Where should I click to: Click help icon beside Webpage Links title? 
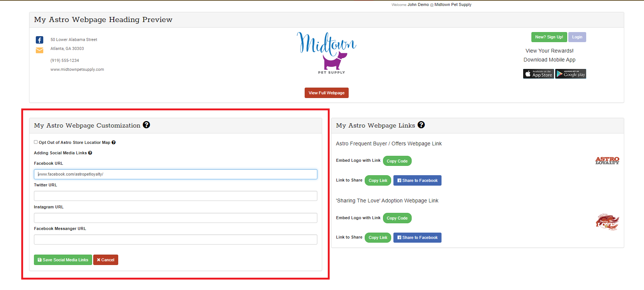[421, 125]
